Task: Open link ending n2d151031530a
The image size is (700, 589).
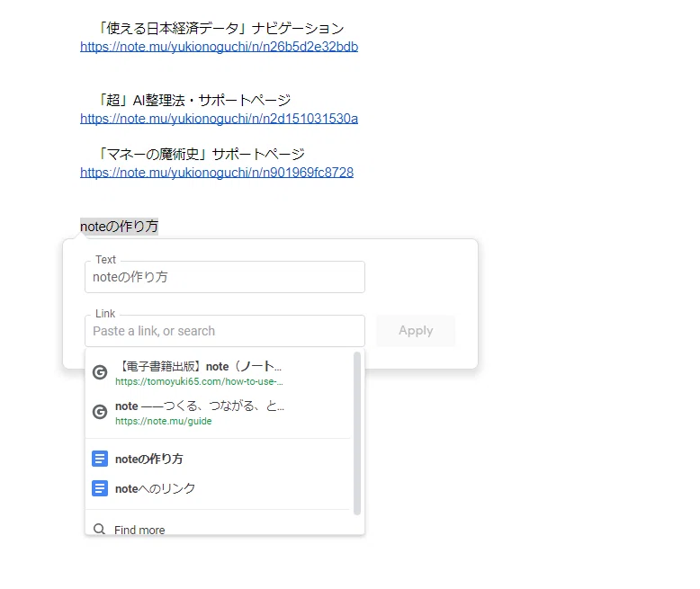Action: pyautogui.click(x=220, y=119)
